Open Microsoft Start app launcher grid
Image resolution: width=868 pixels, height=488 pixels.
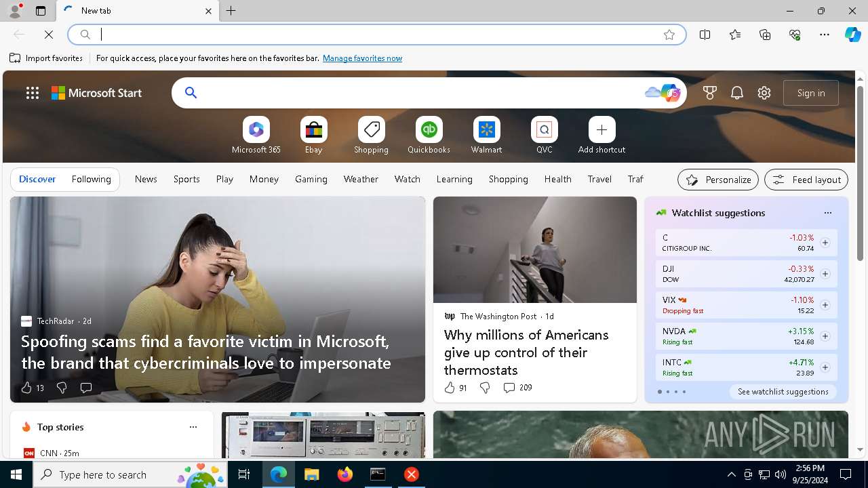click(x=33, y=93)
